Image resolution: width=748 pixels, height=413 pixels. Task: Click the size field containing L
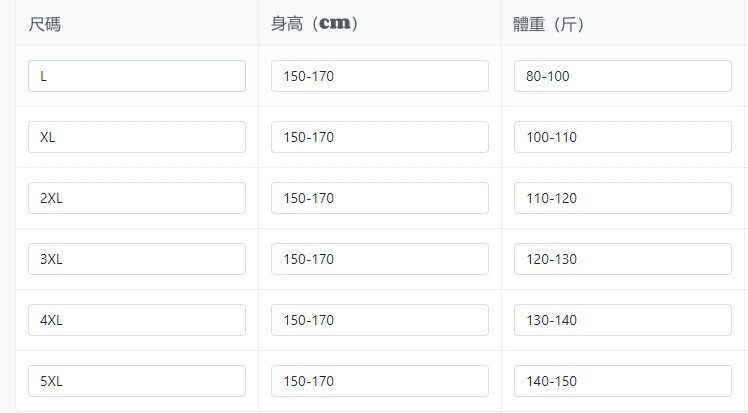[137, 76]
